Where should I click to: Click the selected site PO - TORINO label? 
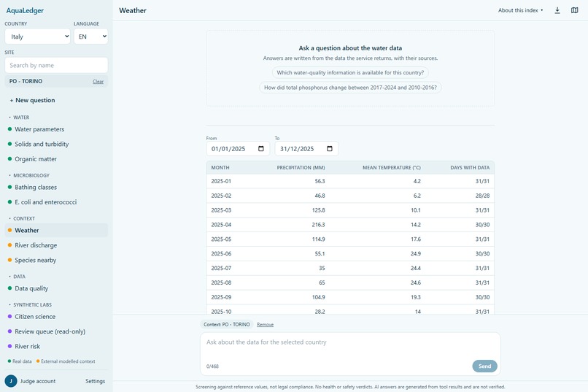26,81
